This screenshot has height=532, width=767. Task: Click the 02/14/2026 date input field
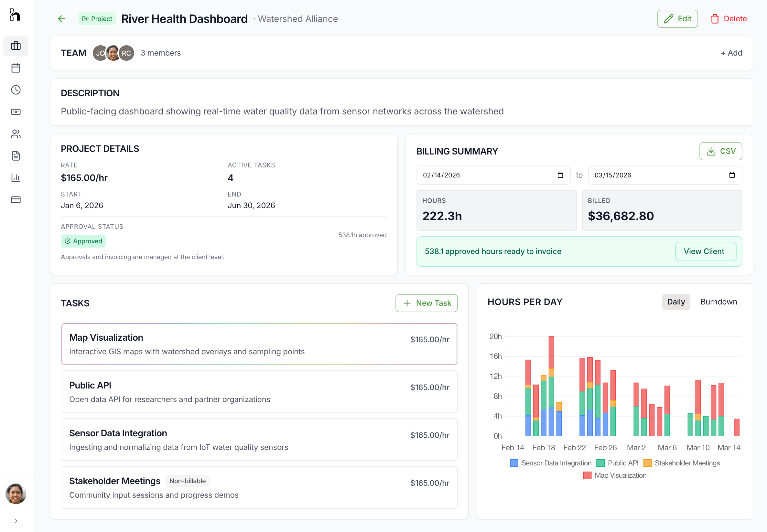point(467,175)
